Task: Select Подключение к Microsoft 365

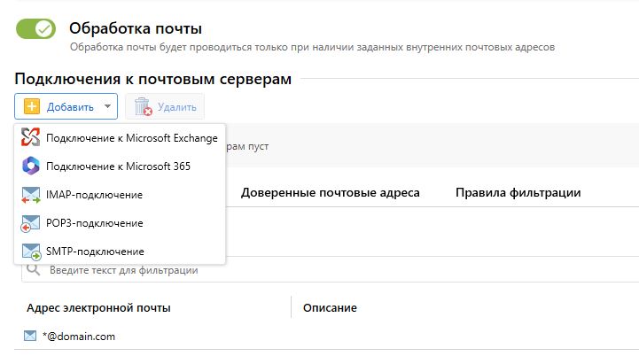Action: 120,167
